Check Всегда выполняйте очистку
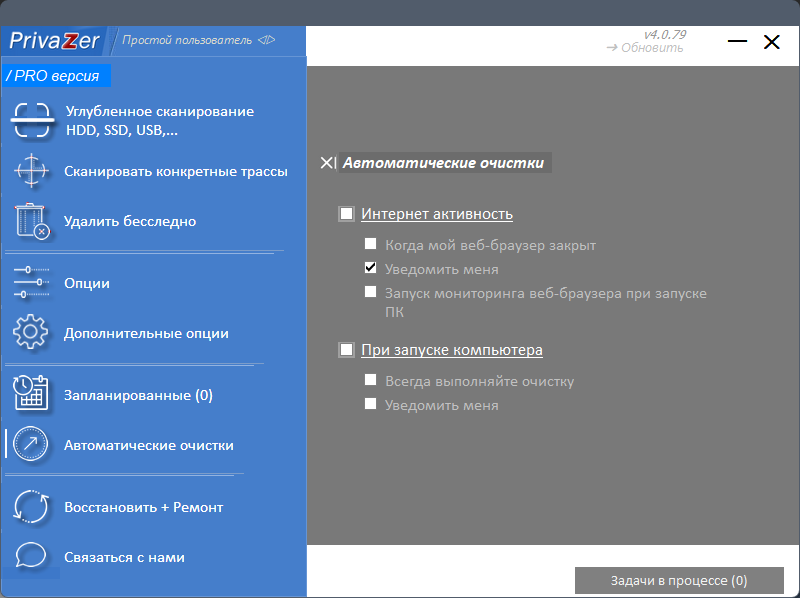Image resolution: width=800 pixels, height=598 pixels. coord(370,380)
